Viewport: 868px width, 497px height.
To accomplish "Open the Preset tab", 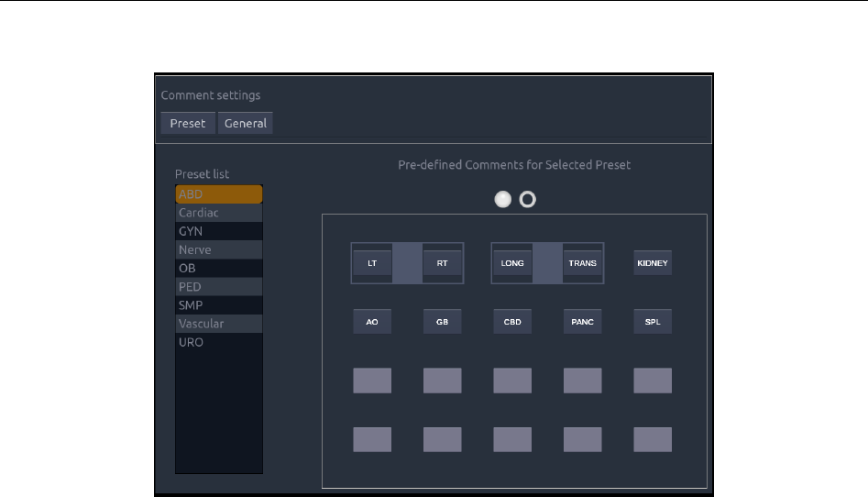I will [188, 123].
